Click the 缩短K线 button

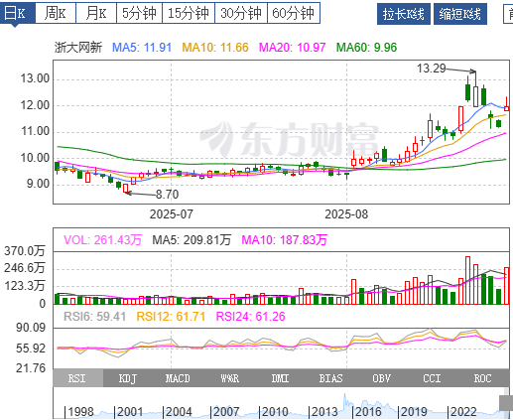(x=460, y=14)
